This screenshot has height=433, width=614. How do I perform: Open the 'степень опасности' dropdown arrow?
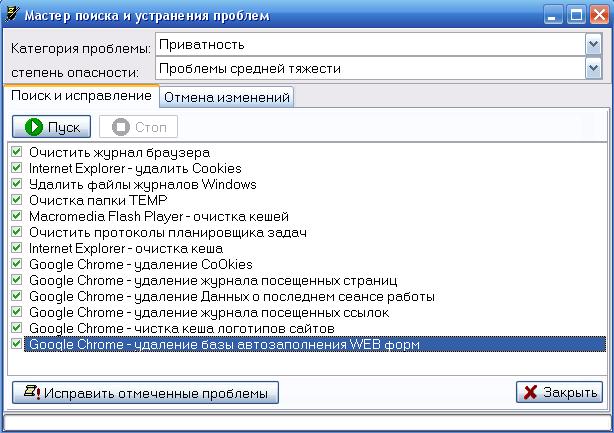pos(593,69)
